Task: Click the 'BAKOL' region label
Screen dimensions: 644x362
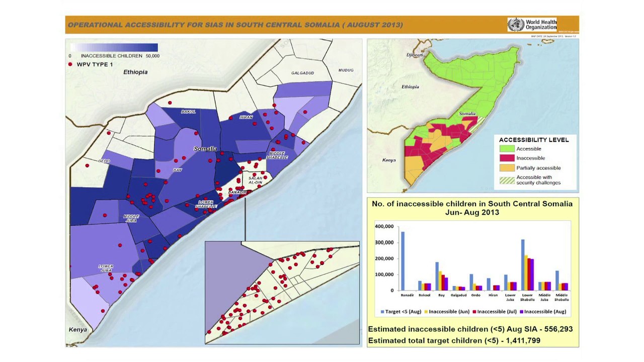Action: point(188,112)
